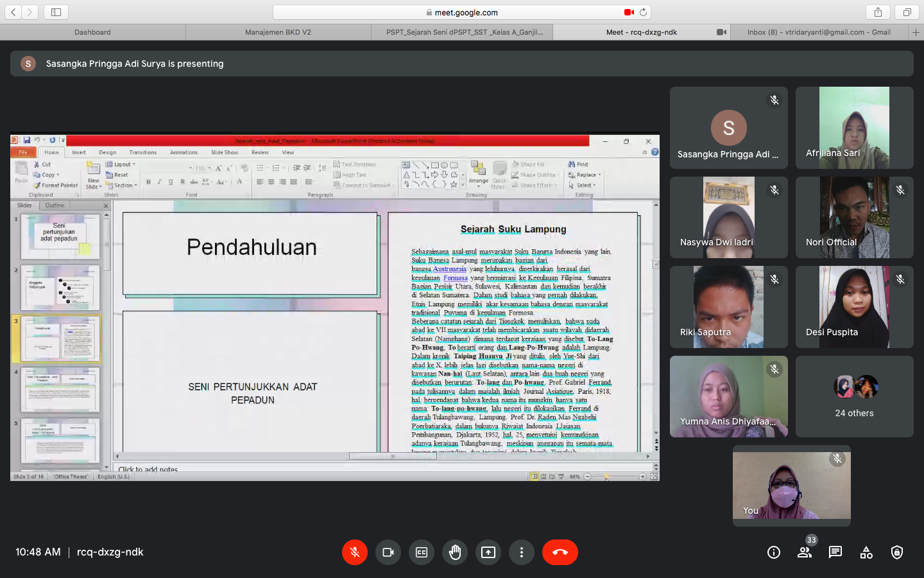Viewport: 924px width, 578px height.
Task: Open the Activities panel icon
Action: coord(866,552)
